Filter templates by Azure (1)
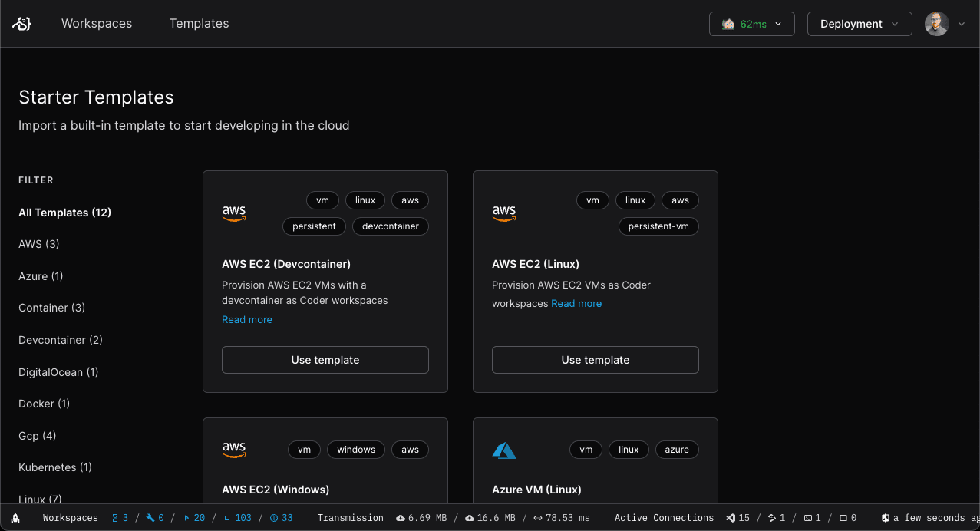The image size is (980, 531). [x=41, y=276]
